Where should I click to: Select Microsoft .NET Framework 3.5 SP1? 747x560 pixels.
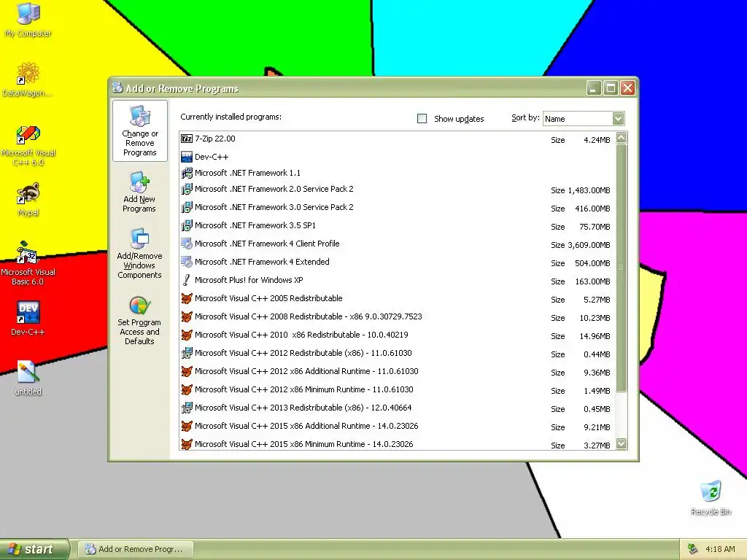click(255, 225)
